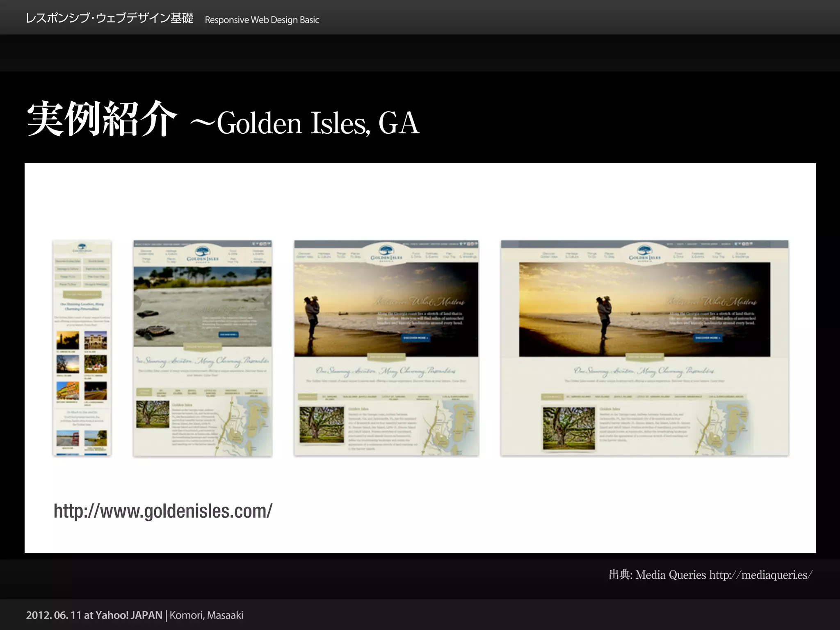Click the slide title 実例紹介 ~Golden Isles, GA
This screenshot has width=840, height=630.
pos(223,120)
